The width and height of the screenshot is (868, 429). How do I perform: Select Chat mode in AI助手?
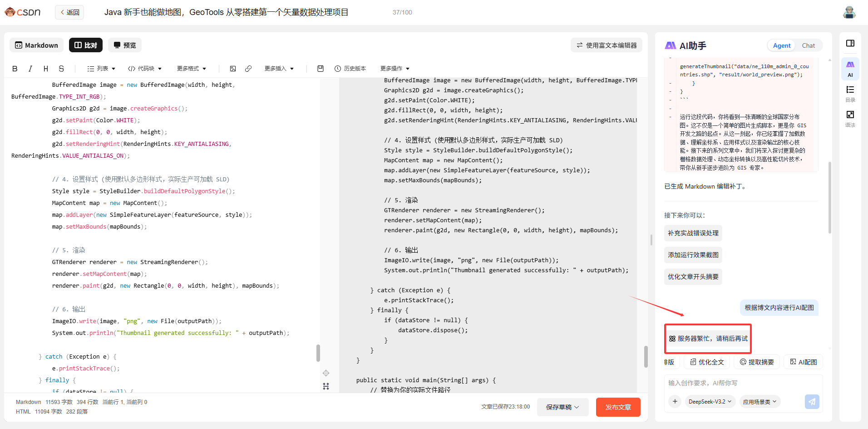click(809, 45)
